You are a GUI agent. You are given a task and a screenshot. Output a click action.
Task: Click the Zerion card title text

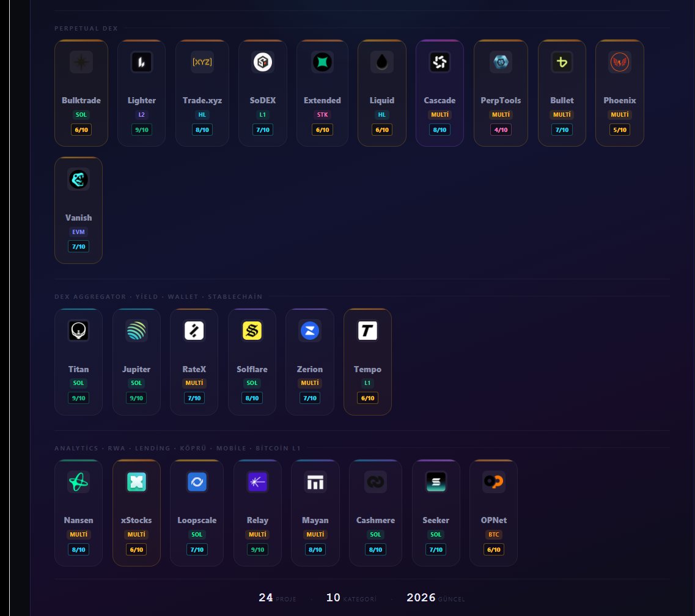coord(310,369)
